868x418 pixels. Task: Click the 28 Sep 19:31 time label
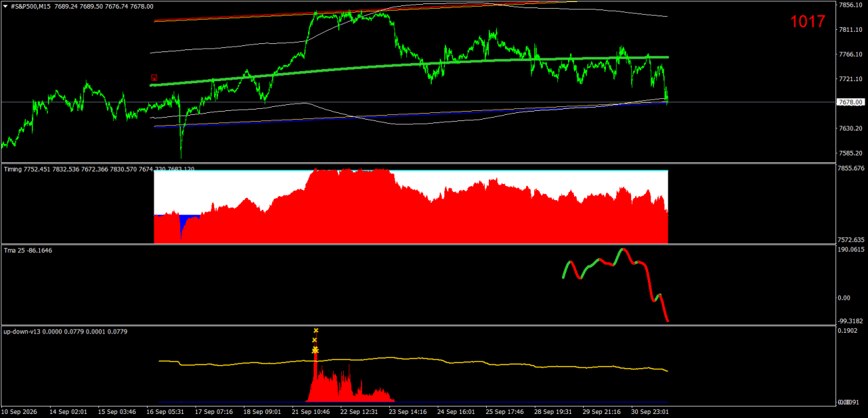click(554, 411)
